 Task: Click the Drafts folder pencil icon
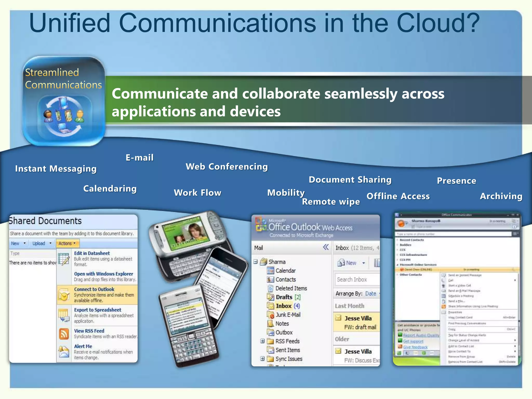[270, 297]
